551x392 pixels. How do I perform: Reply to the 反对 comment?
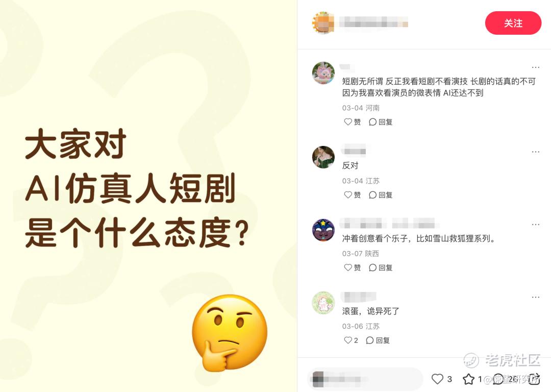[381, 195]
